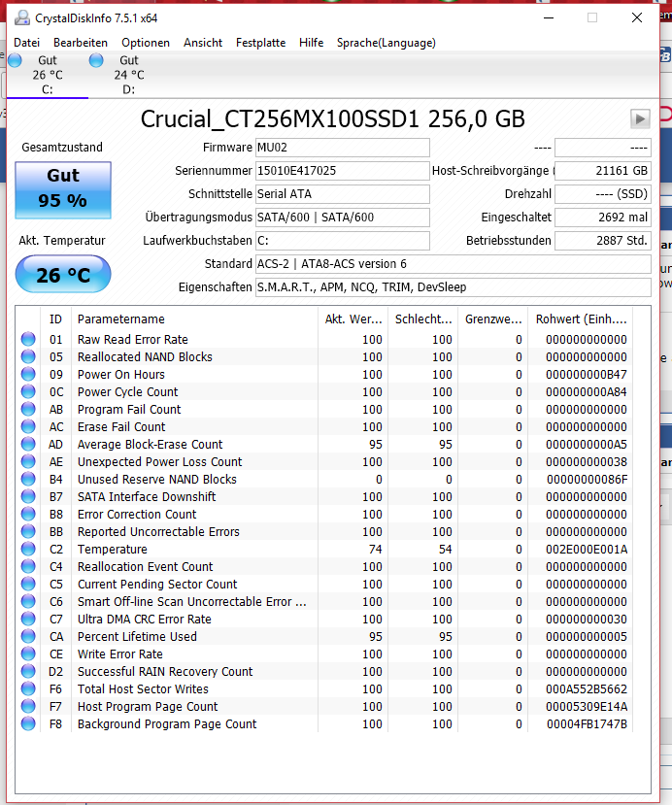Select the D: drive tab

pyautogui.click(x=129, y=75)
